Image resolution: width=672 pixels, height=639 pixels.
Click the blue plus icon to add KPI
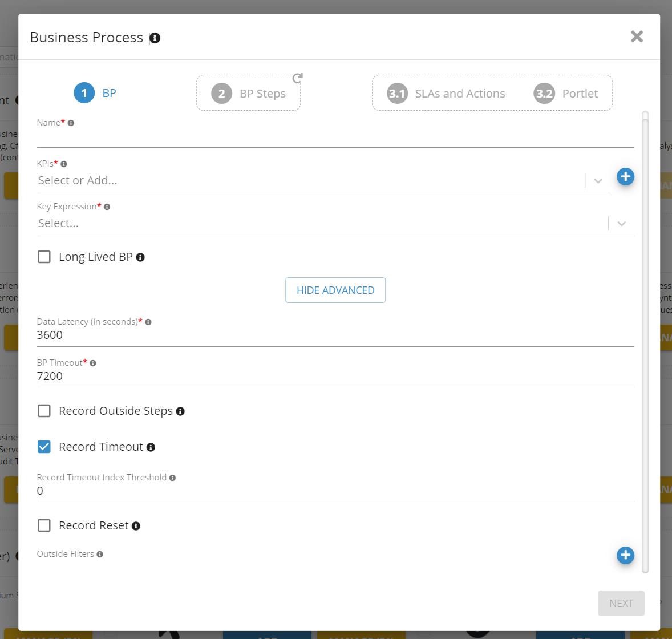point(625,177)
